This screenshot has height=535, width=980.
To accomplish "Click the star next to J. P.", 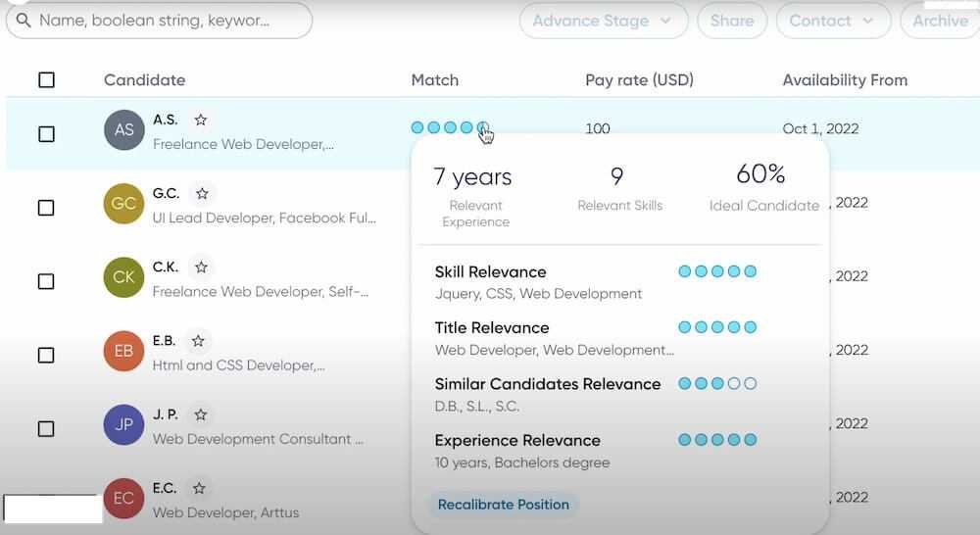I will point(200,414).
